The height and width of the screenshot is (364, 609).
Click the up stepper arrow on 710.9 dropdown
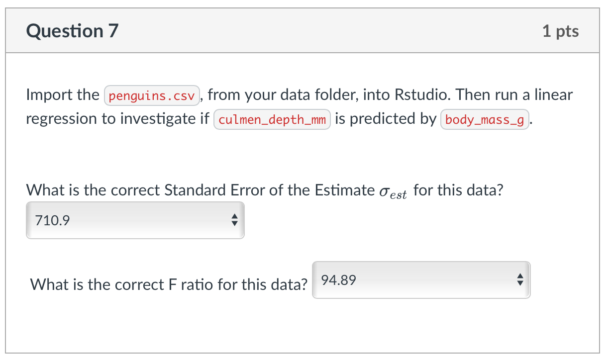click(235, 217)
